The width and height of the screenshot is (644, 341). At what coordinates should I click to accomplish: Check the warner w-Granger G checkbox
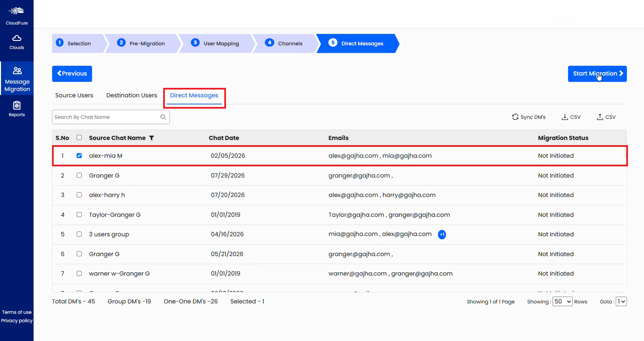click(79, 273)
